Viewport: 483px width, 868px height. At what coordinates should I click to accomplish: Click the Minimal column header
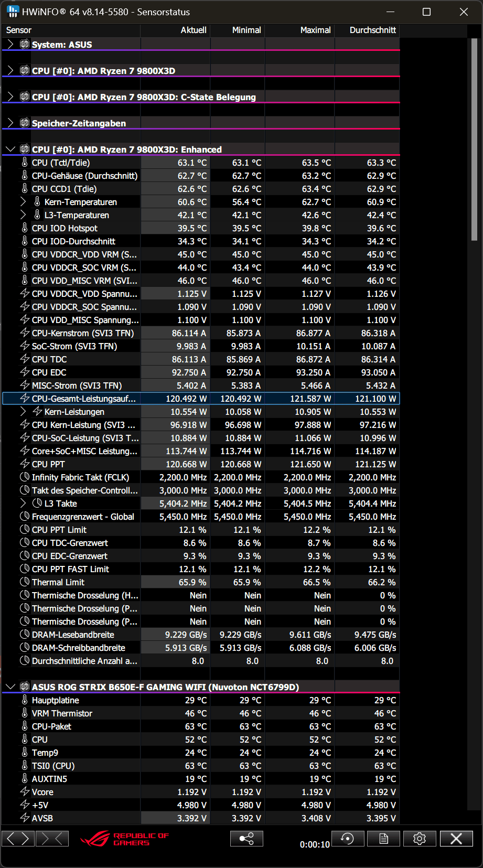click(238, 30)
